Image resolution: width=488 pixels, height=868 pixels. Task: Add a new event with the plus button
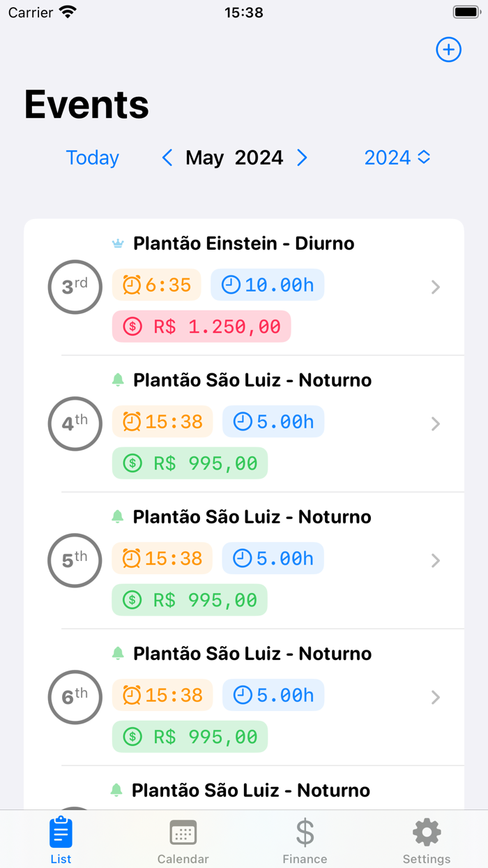tap(448, 50)
